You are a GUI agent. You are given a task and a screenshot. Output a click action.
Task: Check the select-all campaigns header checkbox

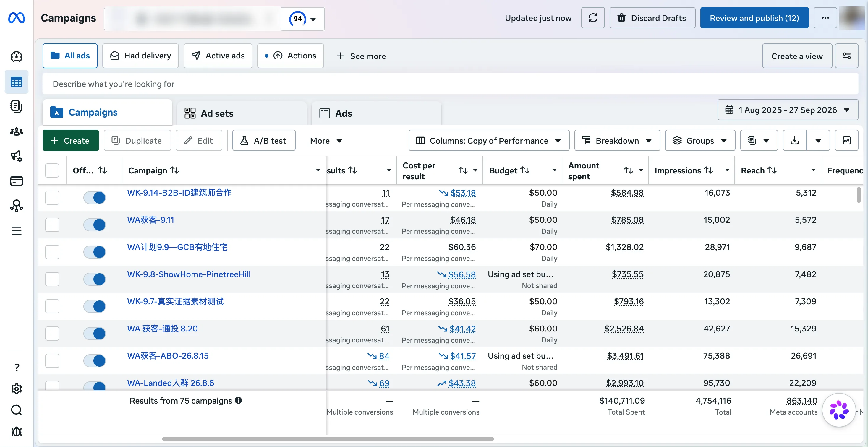coord(52,170)
